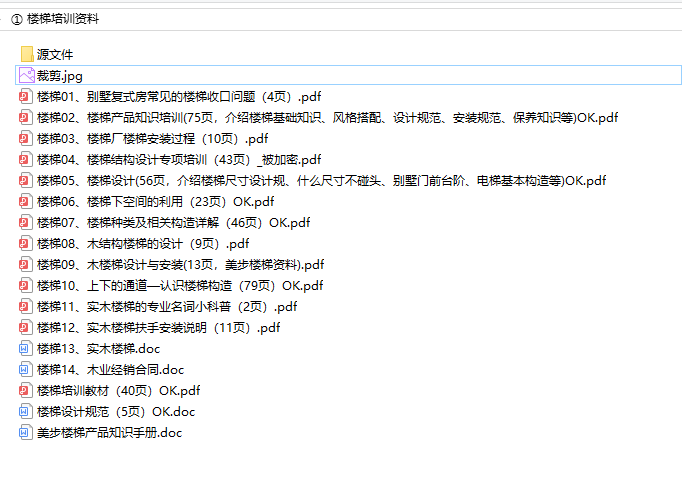Click the 裁剪.jpg image file icon
682x483 pixels.
coord(27,75)
